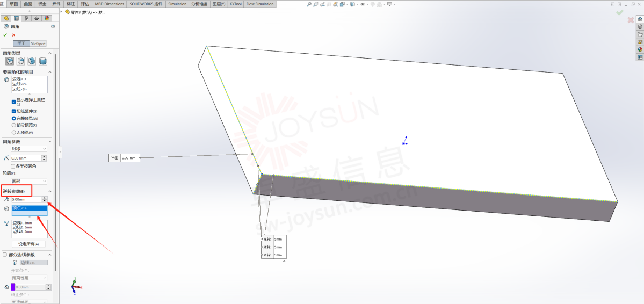Image resolution: width=644 pixels, height=304 pixels.
Task: Open the 曲面 ribbon tab
Action: pyautogui.click(x=28, y=4)
